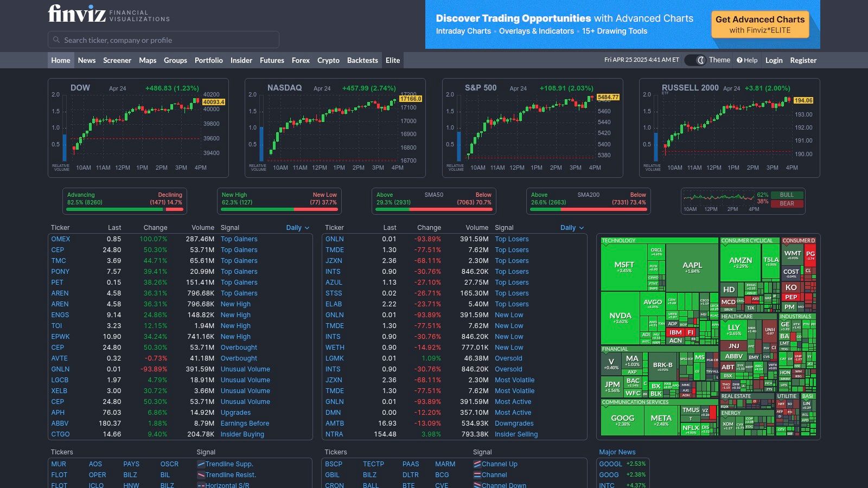
Task: Click the search magnifier icon
Action: coord(56,40)
